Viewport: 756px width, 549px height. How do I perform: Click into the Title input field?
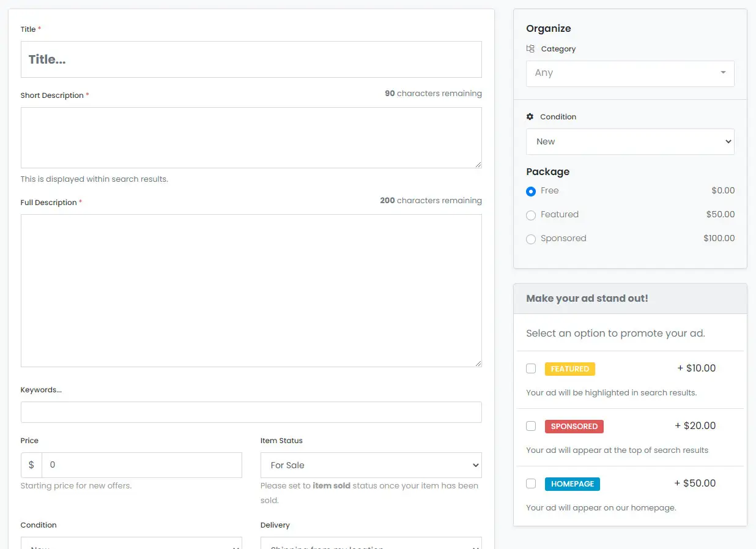point(251,59)
